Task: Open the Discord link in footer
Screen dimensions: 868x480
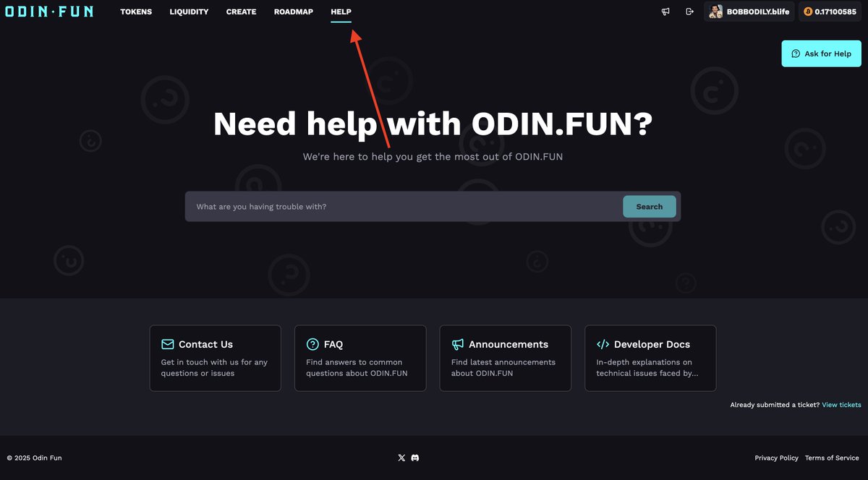Action: pos(414,458)
